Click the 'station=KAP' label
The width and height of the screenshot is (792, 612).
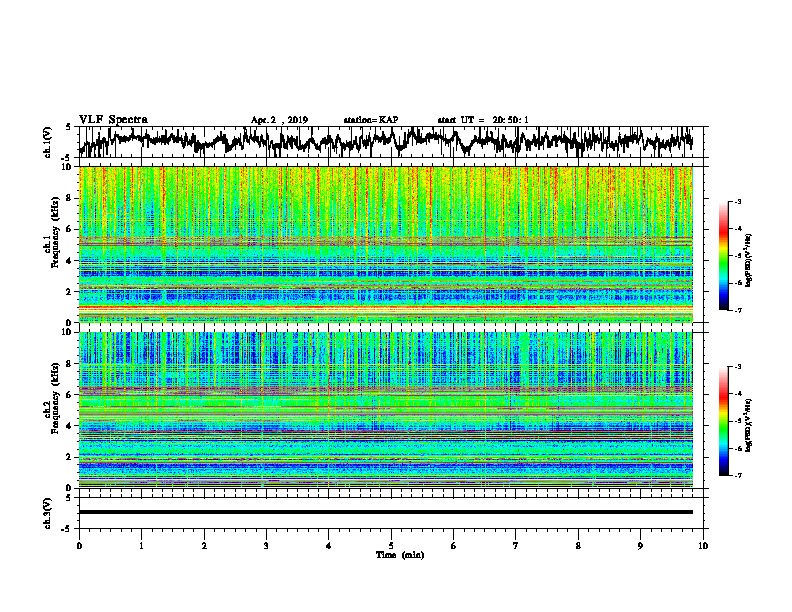[x=371, y=120]
